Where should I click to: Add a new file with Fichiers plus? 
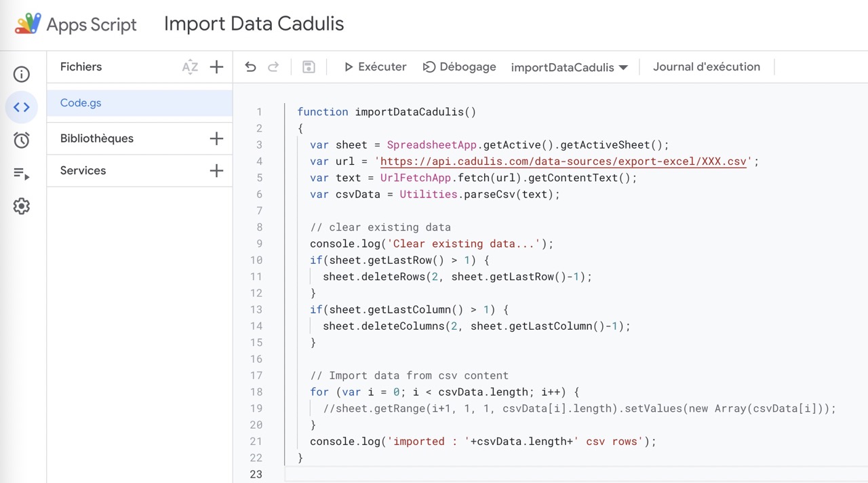216,66
